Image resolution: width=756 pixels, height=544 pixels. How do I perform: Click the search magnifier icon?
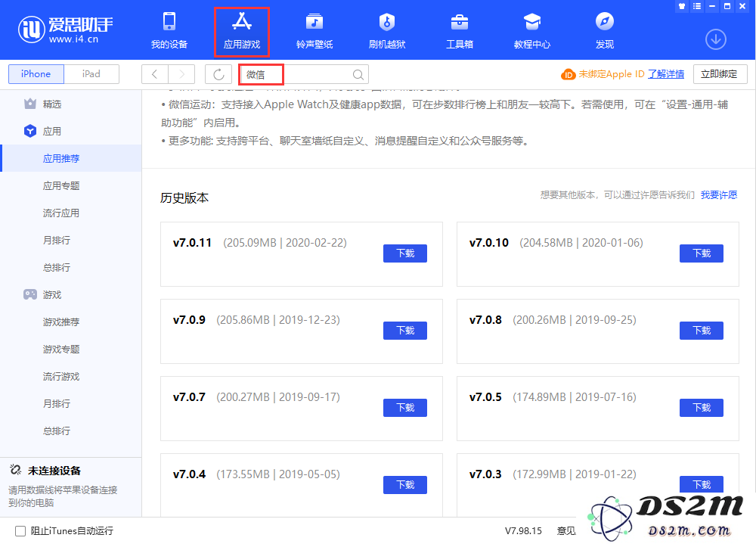(358, 74)
